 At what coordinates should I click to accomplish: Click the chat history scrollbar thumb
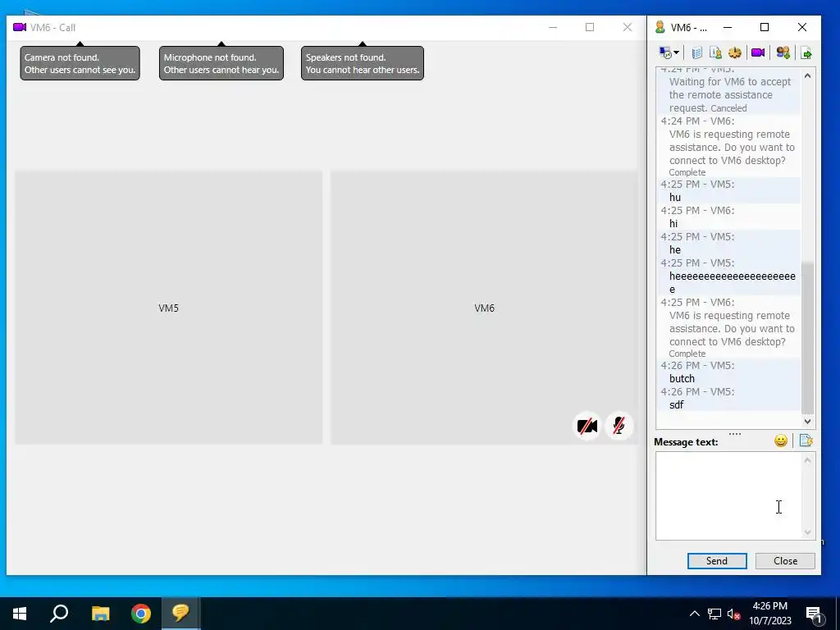(807, 337)
